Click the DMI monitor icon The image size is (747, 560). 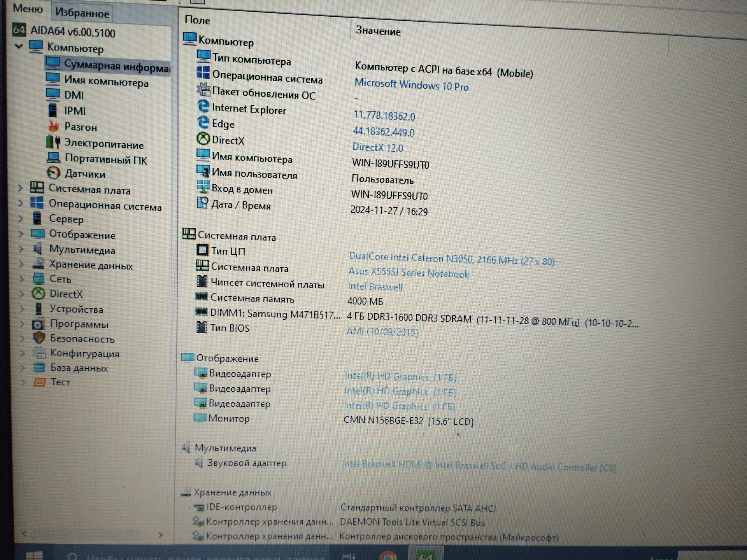click(x=53, y=94)
